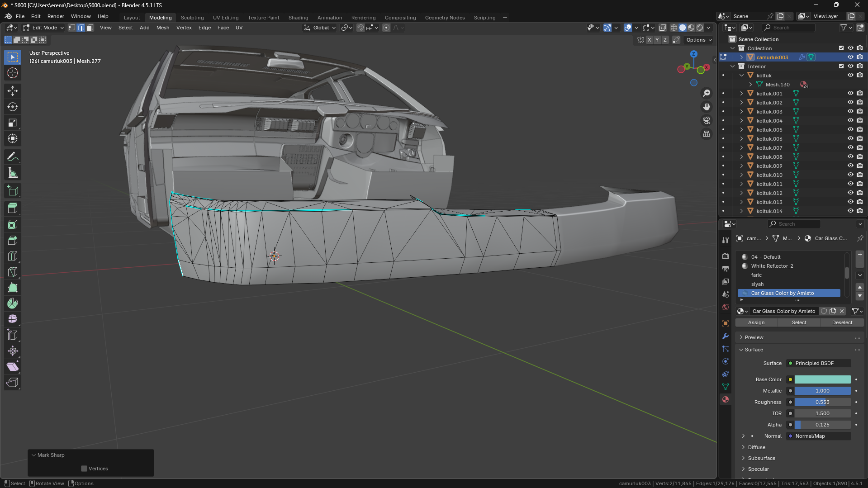Hide camurluk003 in the viewport
The image size is (868, 488).
(x=850, y=57)
